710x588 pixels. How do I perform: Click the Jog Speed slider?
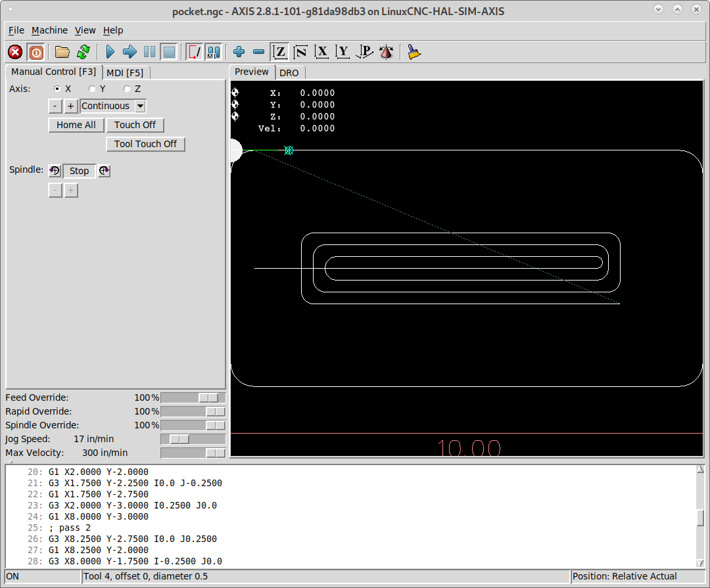pyautogui.click(x=193, y=439)
